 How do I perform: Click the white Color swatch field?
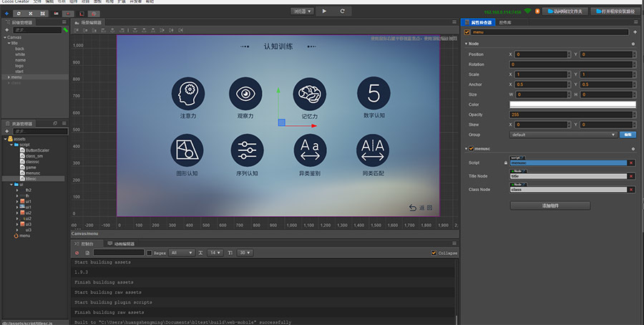pos(572,105)
